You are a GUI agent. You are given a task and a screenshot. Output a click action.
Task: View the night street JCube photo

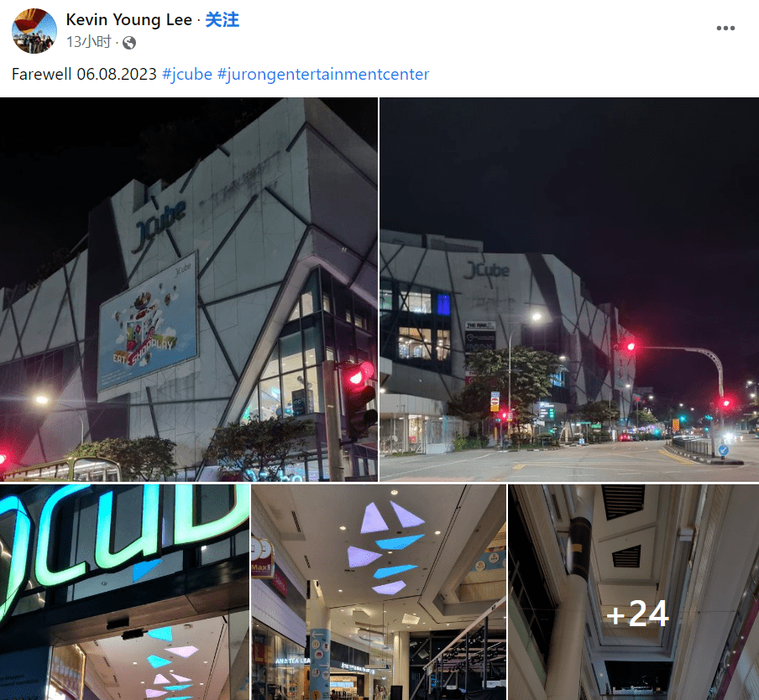(569, 290)
